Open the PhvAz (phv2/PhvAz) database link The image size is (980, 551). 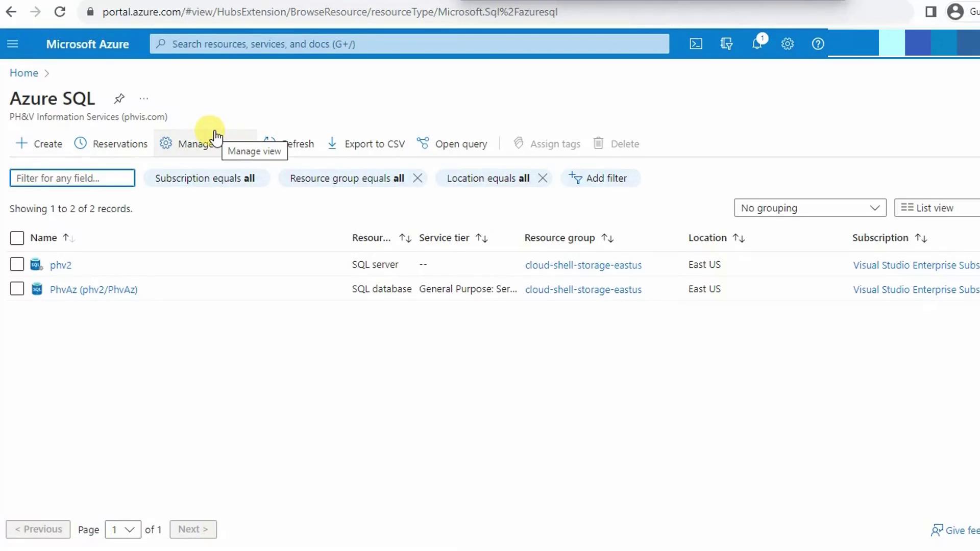click(x=93, y=289)
